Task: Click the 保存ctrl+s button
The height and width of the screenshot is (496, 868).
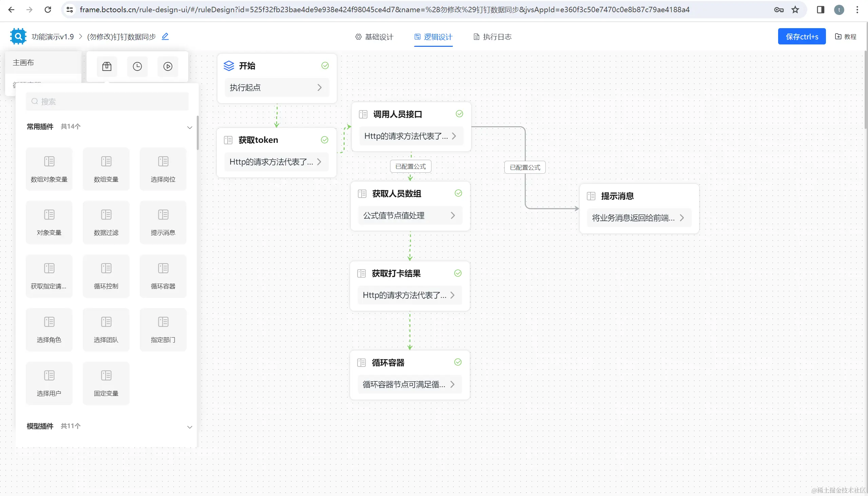Action: (x=802, y=36)
